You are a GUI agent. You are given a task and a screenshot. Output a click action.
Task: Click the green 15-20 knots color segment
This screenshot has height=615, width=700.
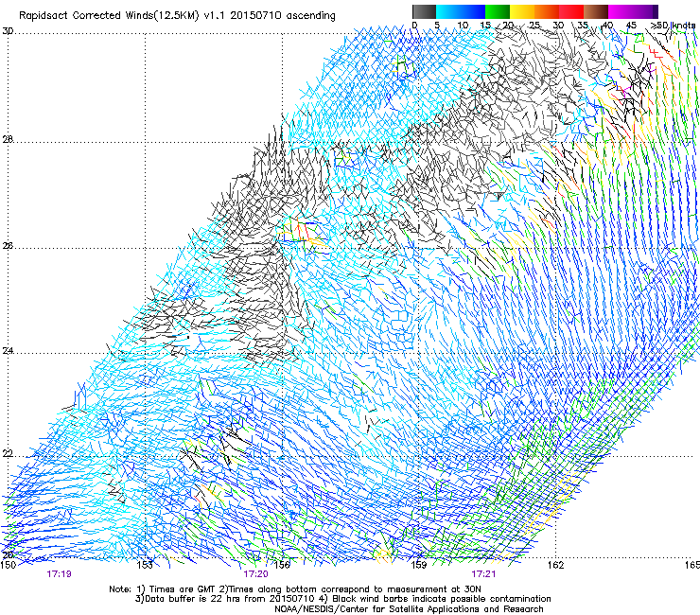click(x=498, y=11)
